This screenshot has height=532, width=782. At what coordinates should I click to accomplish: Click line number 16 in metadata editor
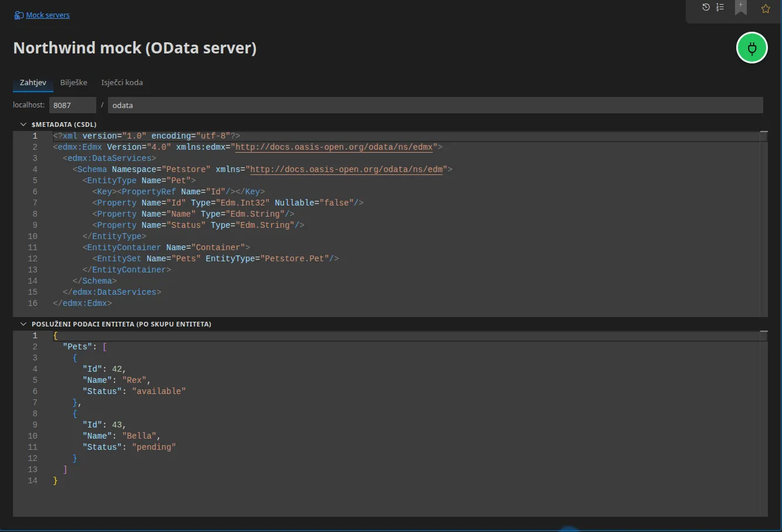[x=32, y=303]
